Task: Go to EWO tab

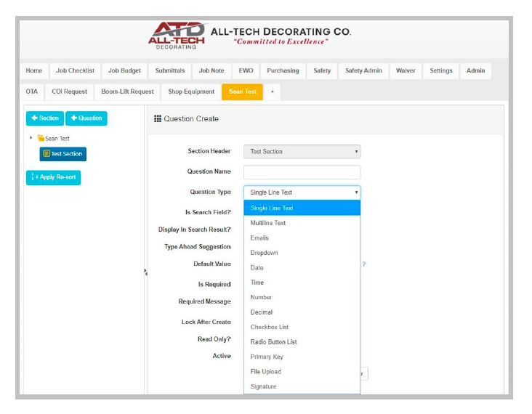Action: (x=246, y=71)
